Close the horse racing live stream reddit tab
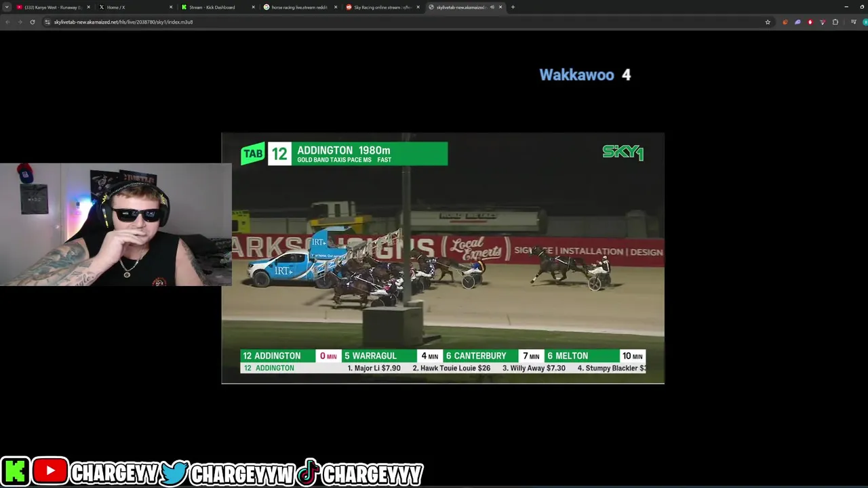The image size is (868, 488). [x=336, y=7]
